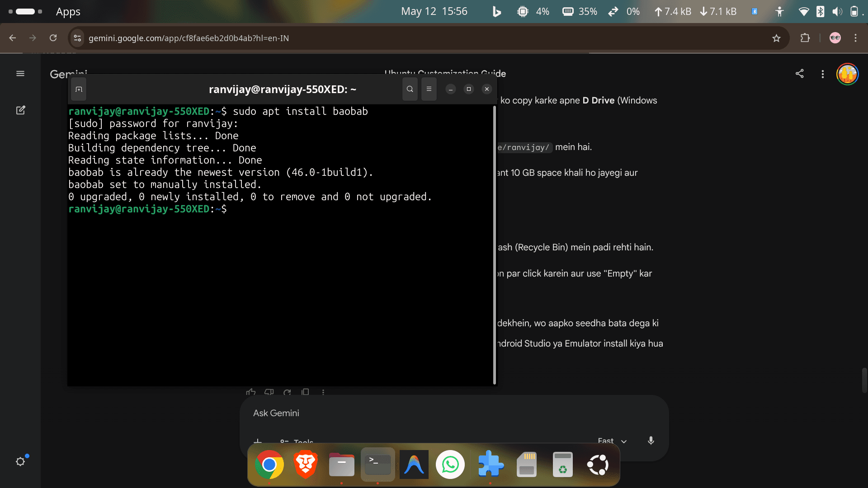Bookmark this page with the star icon
This screenshot has height=488, width=868.
(776, 38)
